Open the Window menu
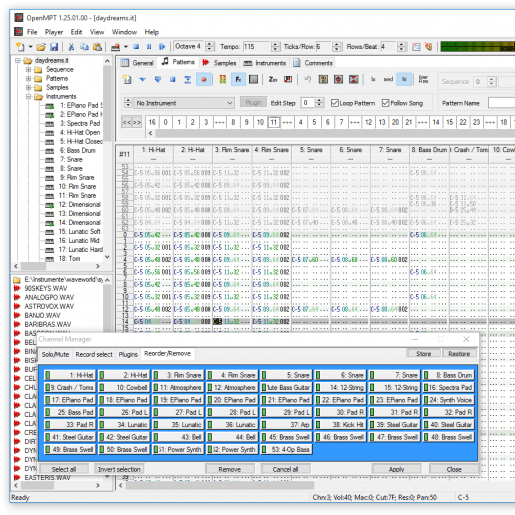Viewport: 515px width, 515px height. 124,32
